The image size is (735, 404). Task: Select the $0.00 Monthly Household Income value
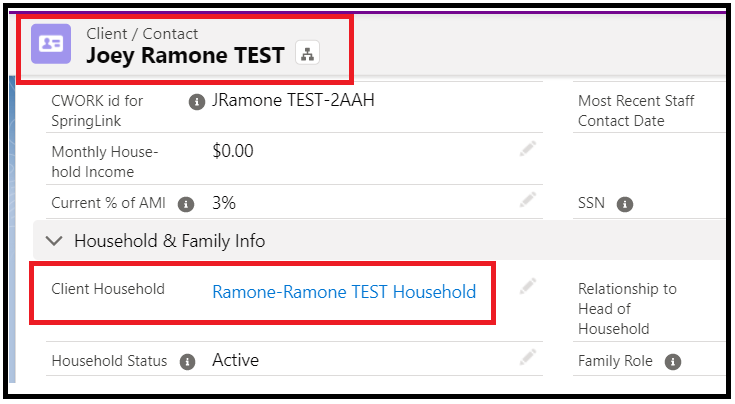pos(232,151)
